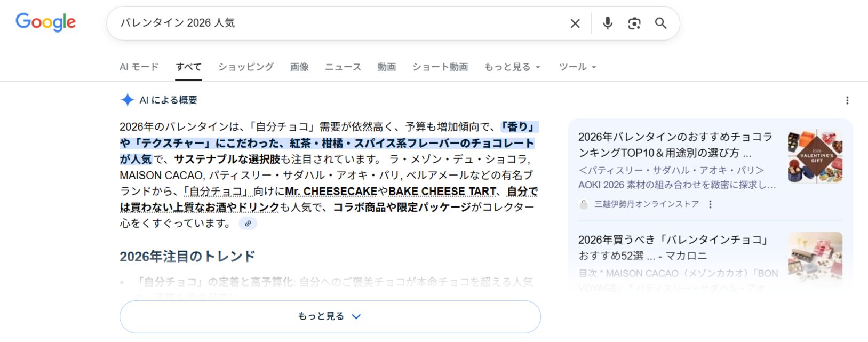Expand the もっと見る dropdown in the tab bar
Image resolution: width=868 pixels, height=342 pixels.
pyautogui.click(x=512, y=67)
